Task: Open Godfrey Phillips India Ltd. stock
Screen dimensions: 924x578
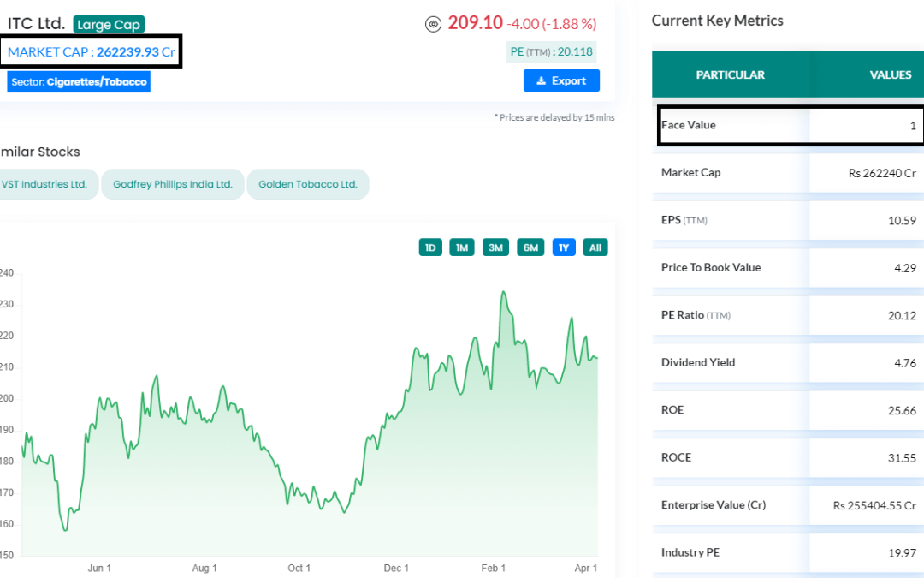Action: coord(173,184)
